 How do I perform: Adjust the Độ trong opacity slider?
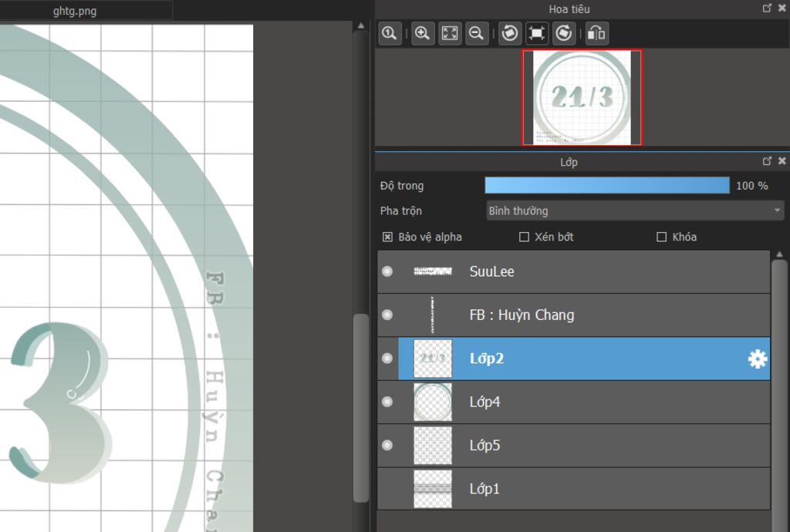click(606, 185)
